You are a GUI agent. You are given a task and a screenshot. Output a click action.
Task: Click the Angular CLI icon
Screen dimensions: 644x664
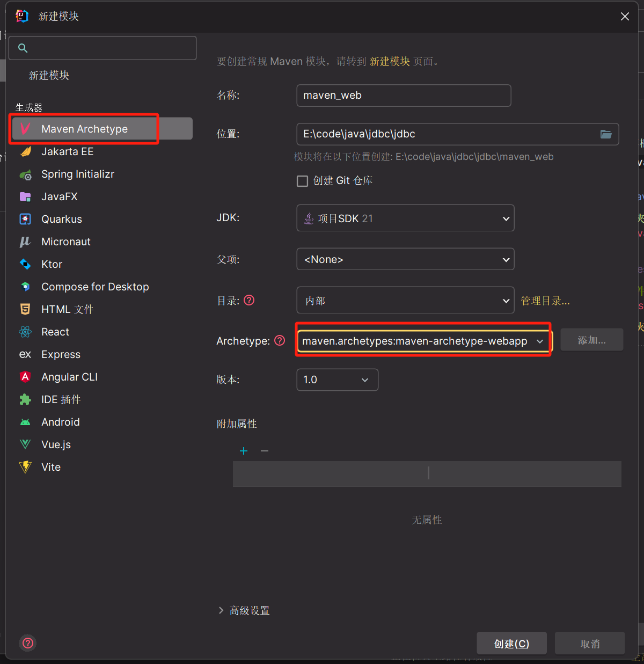pos(25,377)
